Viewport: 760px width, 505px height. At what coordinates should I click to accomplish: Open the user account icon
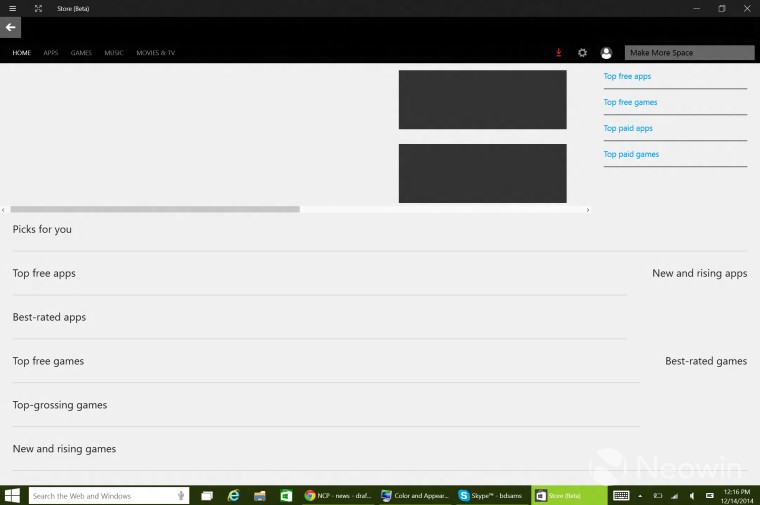click(606, 52)
